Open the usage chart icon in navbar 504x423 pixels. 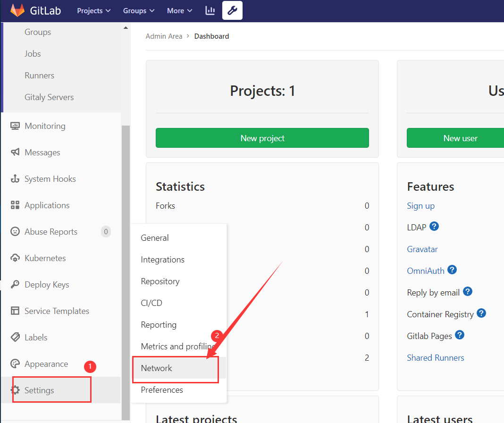[x=210, y=10]
